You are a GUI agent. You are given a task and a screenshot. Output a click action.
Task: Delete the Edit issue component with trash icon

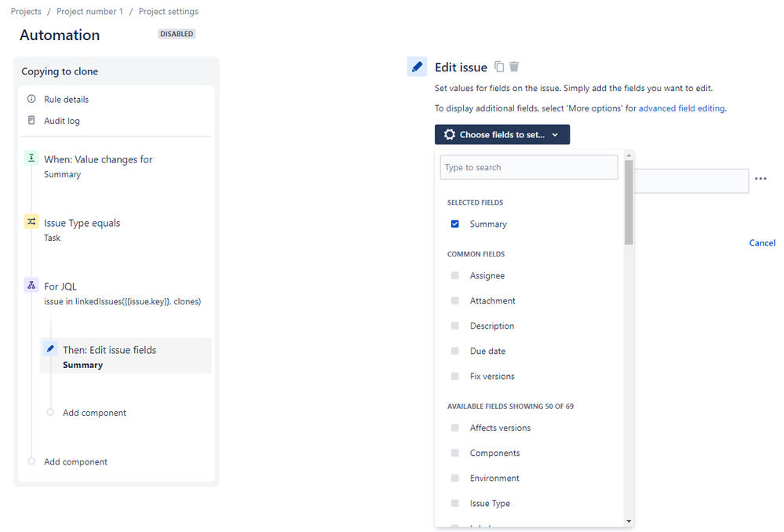tap(514, 67)
